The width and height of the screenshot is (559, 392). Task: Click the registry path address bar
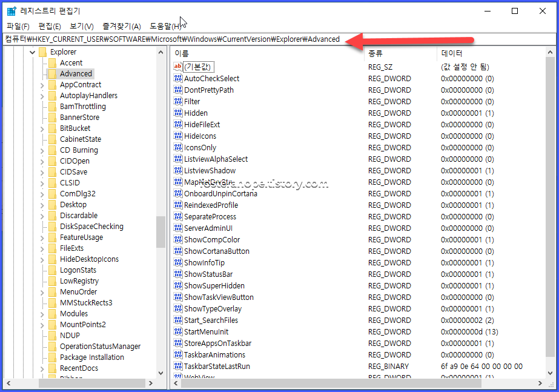click(x=279, y=39)
